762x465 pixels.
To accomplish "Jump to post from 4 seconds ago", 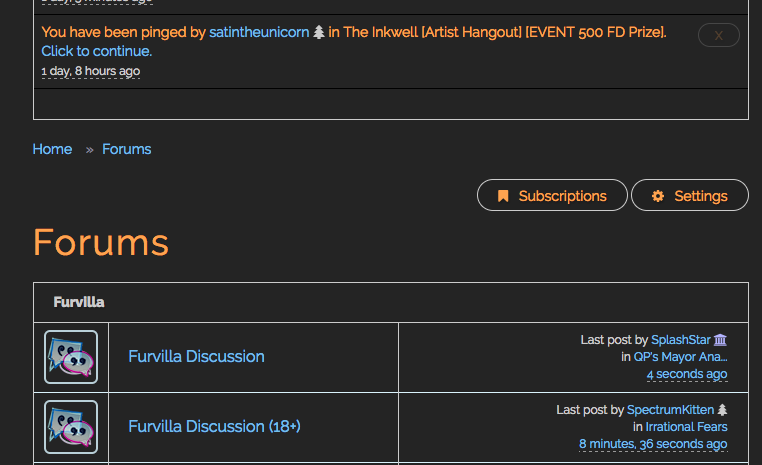I will point(687,374).
